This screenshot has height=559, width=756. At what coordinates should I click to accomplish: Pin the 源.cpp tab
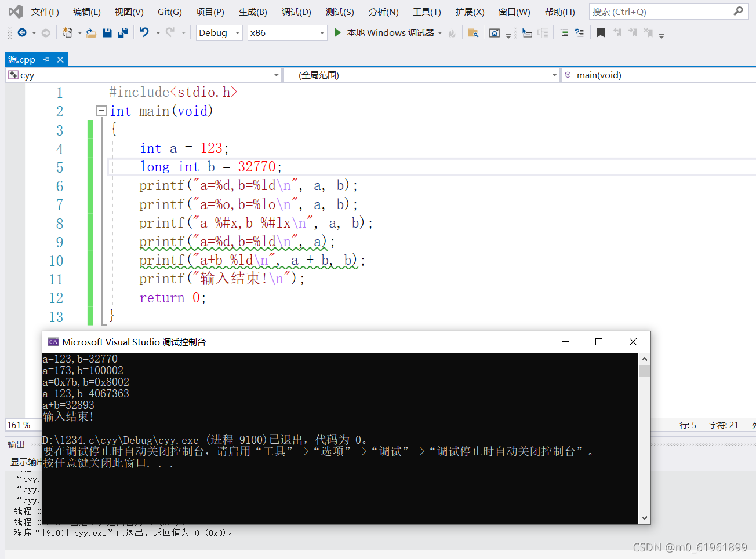point(47,59)
